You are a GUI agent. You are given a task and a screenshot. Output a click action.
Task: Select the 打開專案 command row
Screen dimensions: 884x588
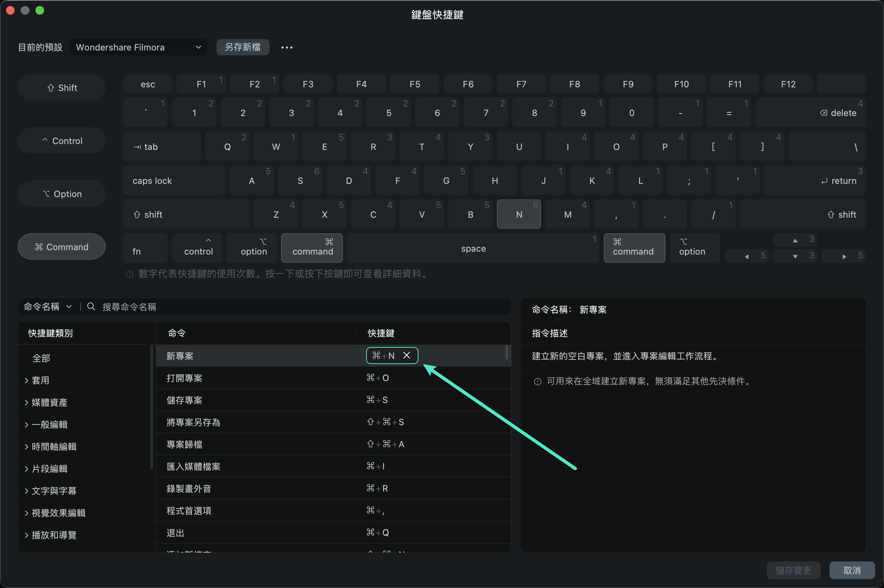point(333,378)
